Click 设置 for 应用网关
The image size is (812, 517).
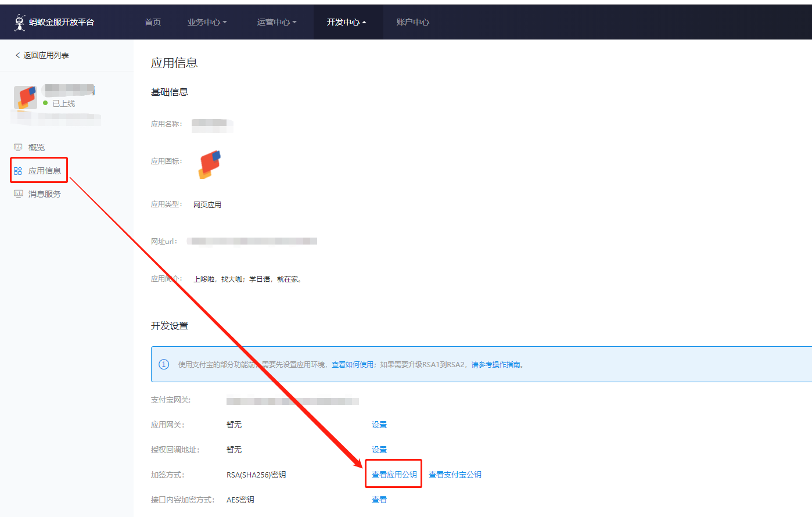tap(379, 425)
